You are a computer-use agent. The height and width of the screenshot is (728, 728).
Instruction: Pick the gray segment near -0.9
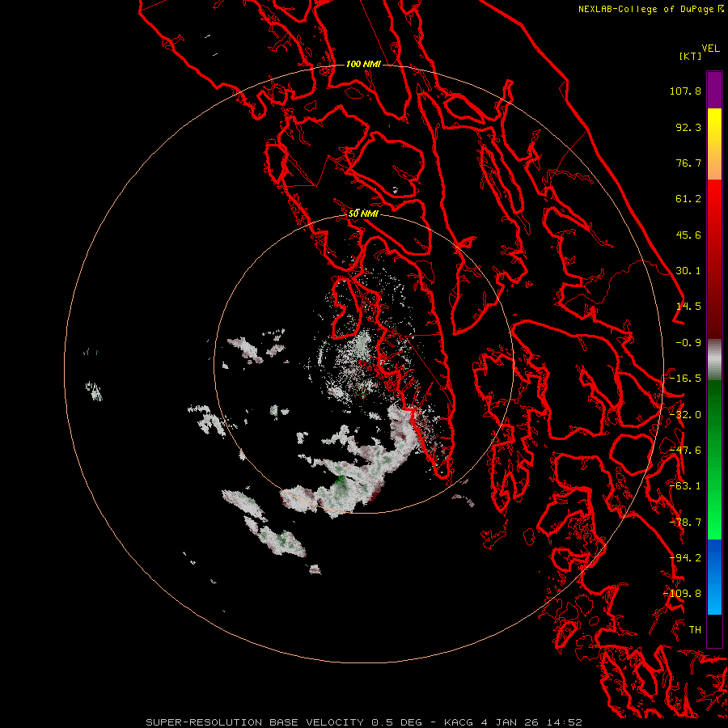[714, 360]
